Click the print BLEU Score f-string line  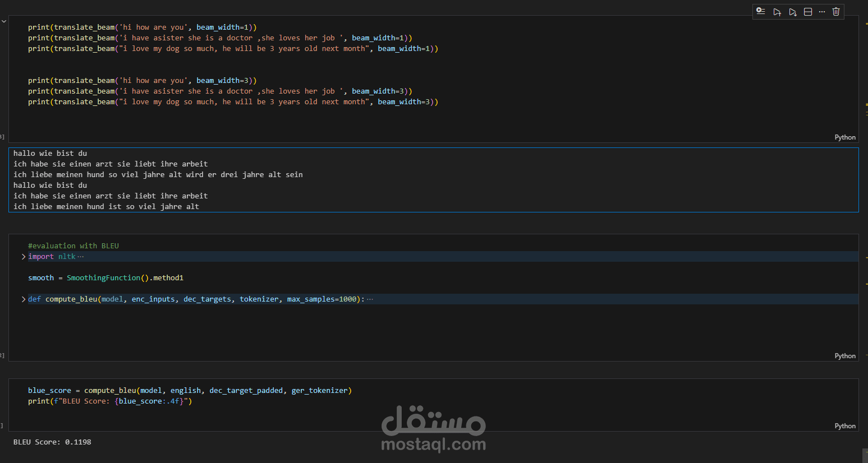[x=110, y=401]
